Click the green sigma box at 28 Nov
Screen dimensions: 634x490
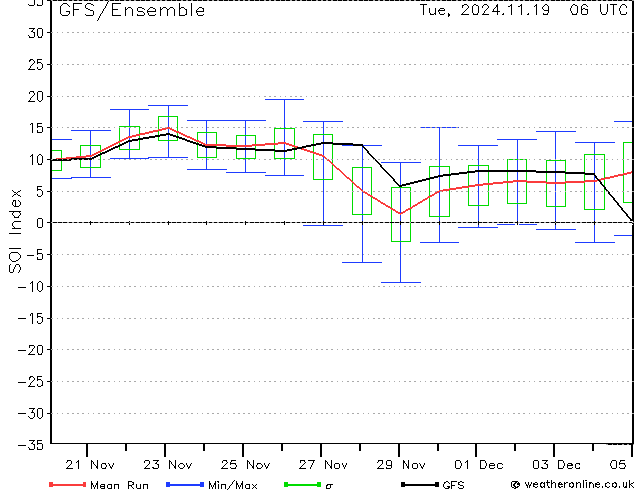coord(362,191)
